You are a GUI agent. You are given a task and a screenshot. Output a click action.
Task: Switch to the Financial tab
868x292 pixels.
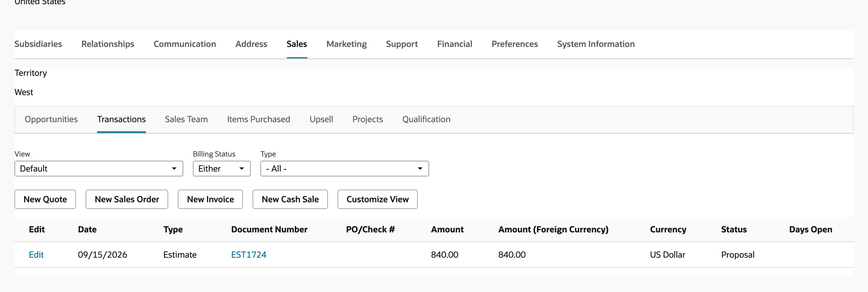[x=454, y=44]
